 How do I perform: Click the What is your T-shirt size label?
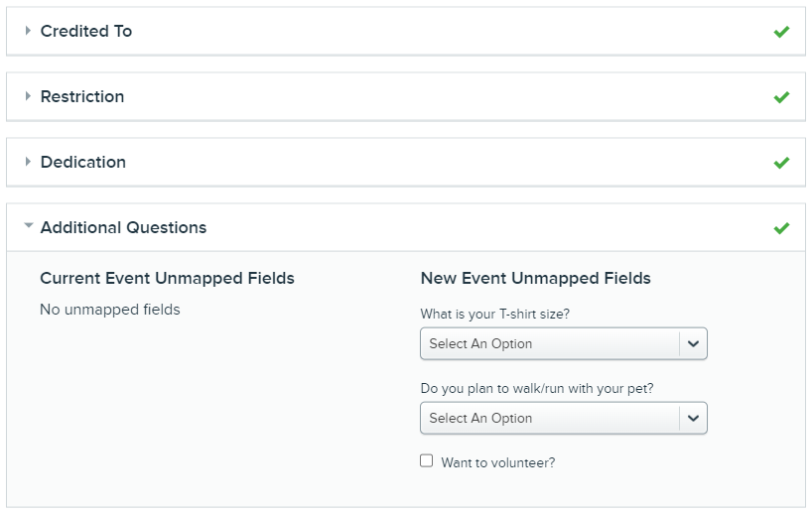point(495,314)
